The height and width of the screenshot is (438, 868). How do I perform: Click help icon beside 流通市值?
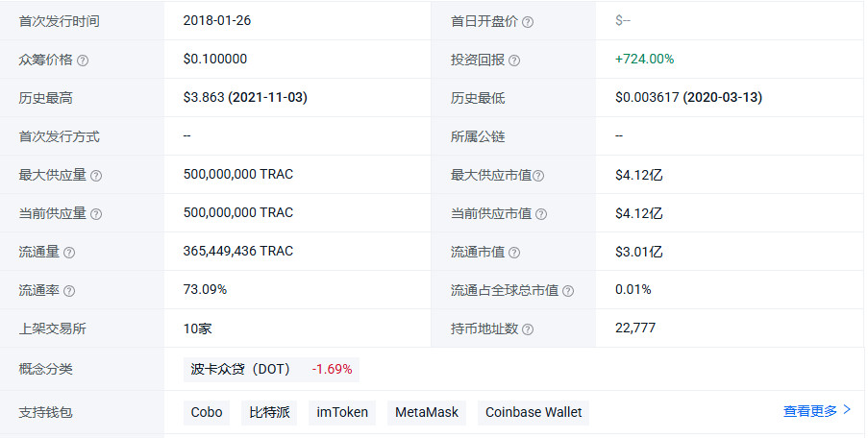coord(514,253)
